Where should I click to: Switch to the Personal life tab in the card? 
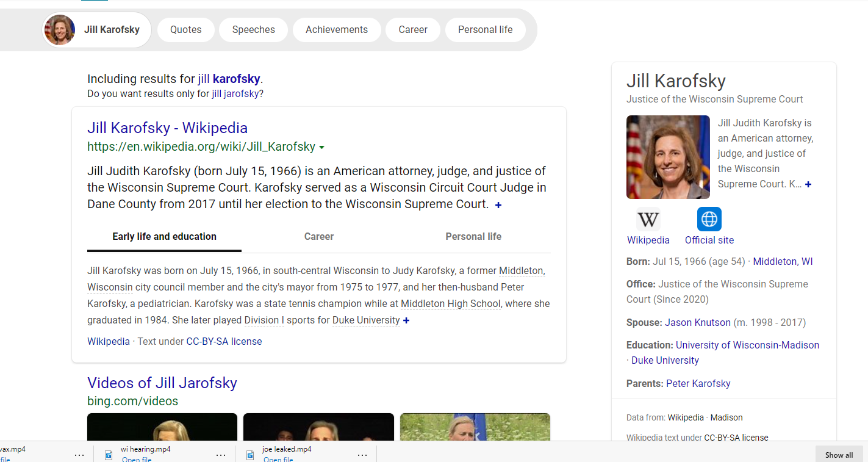(x=473, y=237)
